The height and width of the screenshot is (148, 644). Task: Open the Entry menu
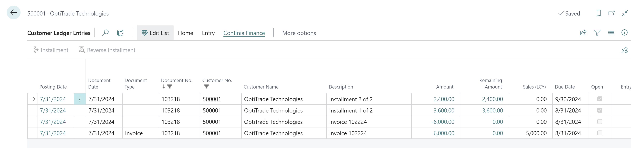(x=208, y=33)
